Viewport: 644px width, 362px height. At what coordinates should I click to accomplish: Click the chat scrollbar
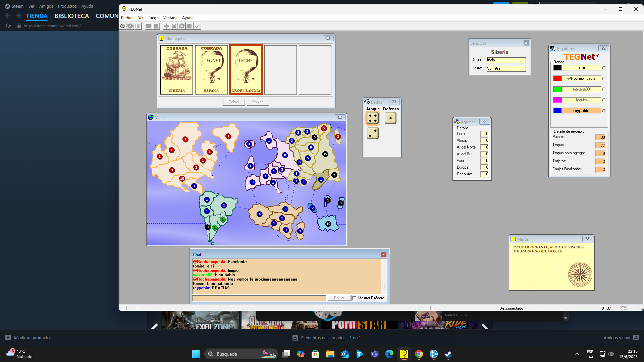click(384, 277)
